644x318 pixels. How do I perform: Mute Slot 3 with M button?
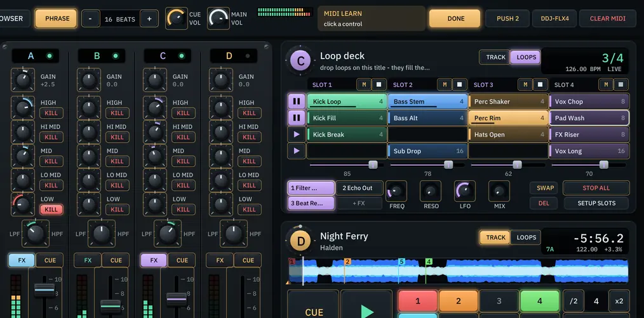click(525, 84)
